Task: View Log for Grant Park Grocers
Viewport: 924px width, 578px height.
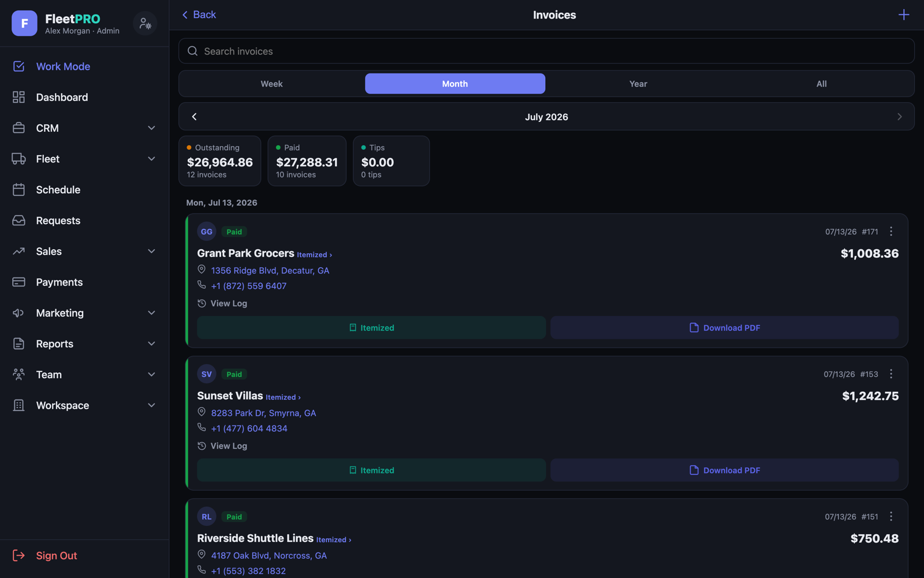Action: coord(222,303)
